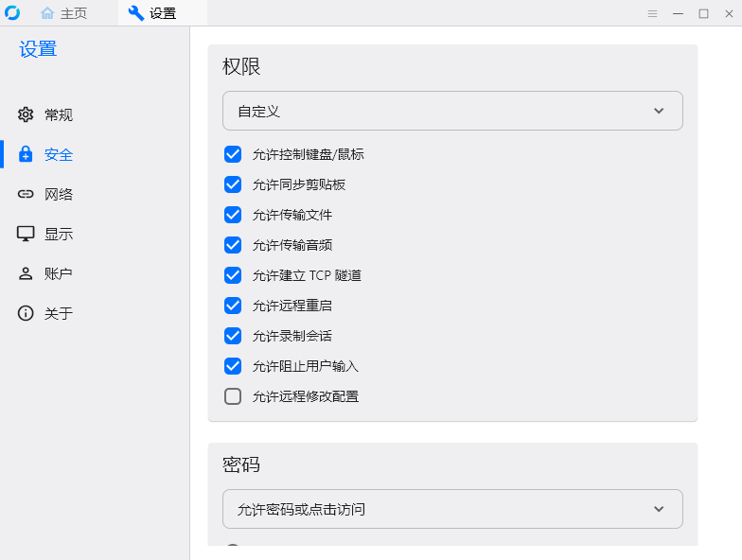
Task: Click the link icon for 网络
Action: (26, 195)
